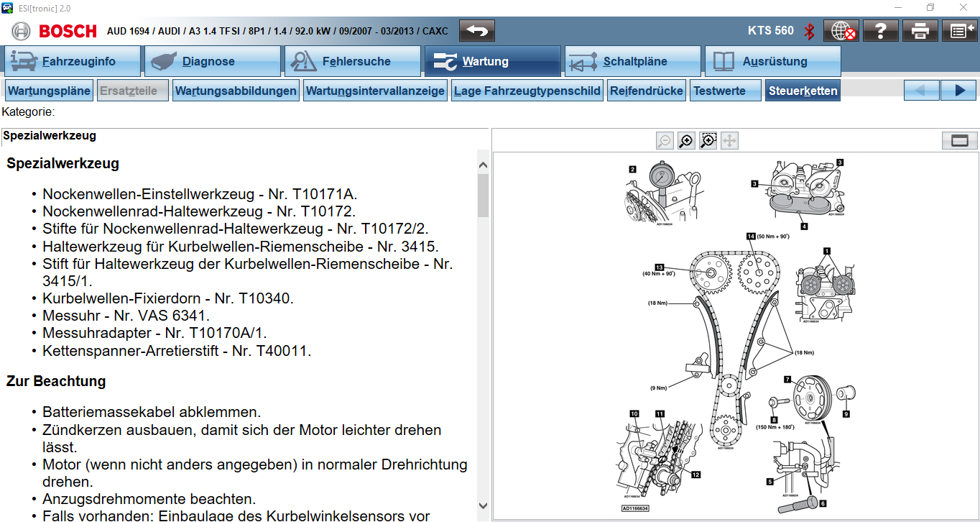
Task: Show the Testwerte section
Action: pyautogui.click(x=726, y=91)
